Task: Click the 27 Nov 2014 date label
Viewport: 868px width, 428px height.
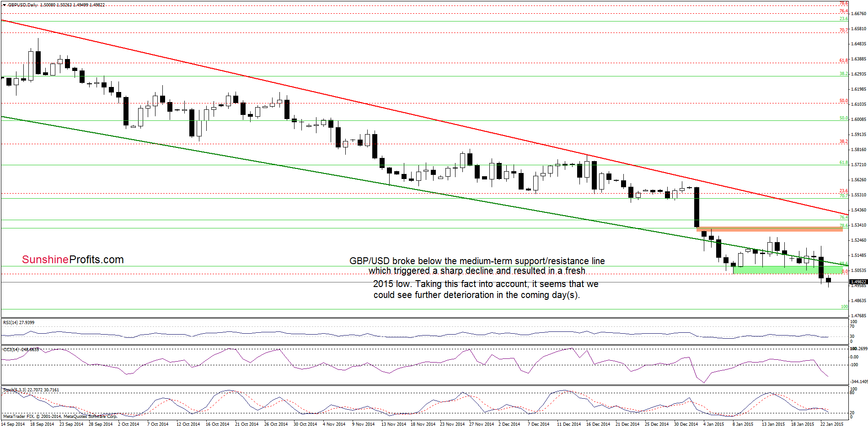Action: [481, 424]
